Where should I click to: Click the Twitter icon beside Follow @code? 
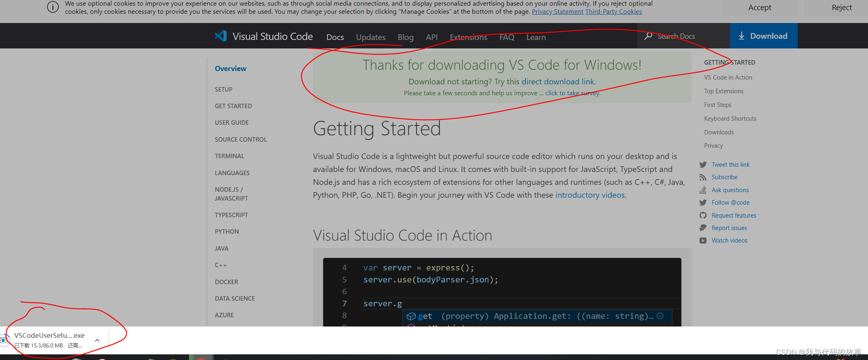tap(703, 203)
